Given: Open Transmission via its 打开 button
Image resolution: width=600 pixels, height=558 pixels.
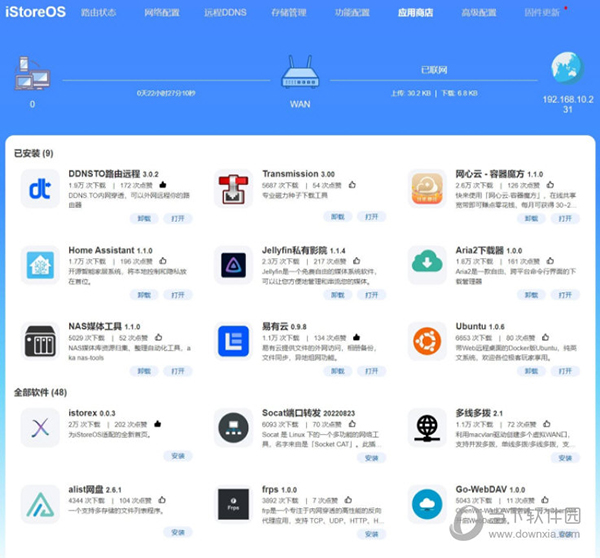Looking at the screenshot, I should point(371,217).
